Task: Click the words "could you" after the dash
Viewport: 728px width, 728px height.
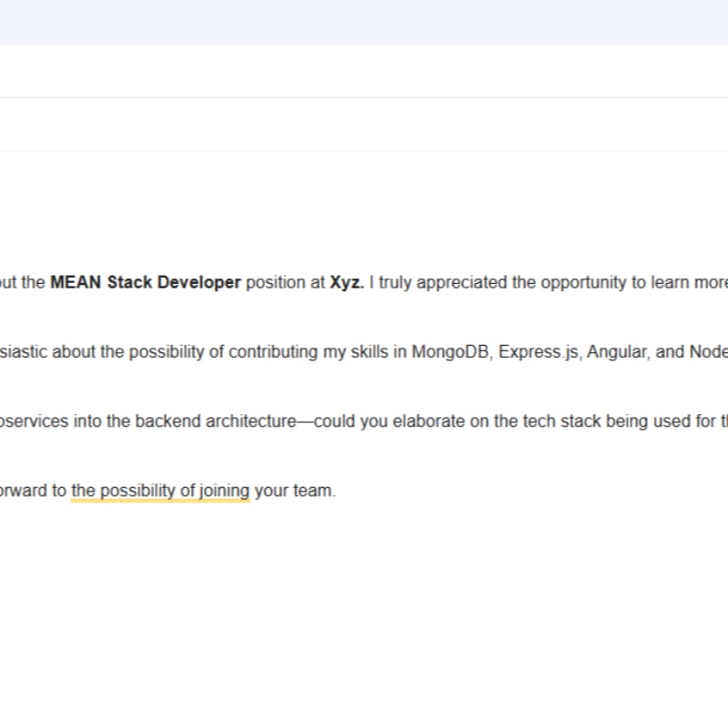Action: (x=351, y=421)
